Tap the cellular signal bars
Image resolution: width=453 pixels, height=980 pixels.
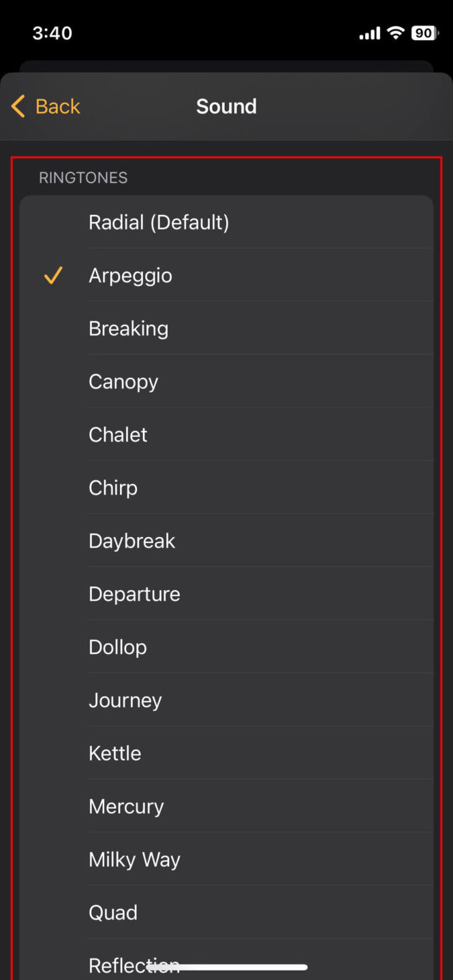(369, 33)
